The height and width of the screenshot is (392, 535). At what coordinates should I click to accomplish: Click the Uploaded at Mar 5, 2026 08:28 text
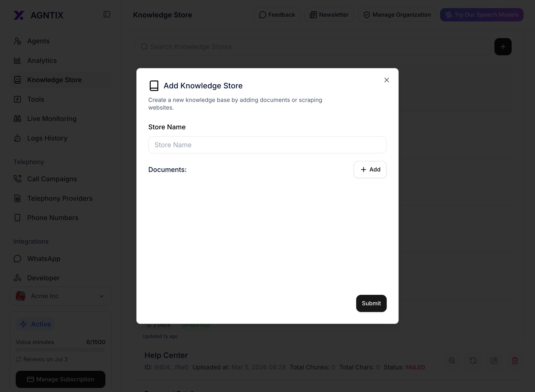239,367
